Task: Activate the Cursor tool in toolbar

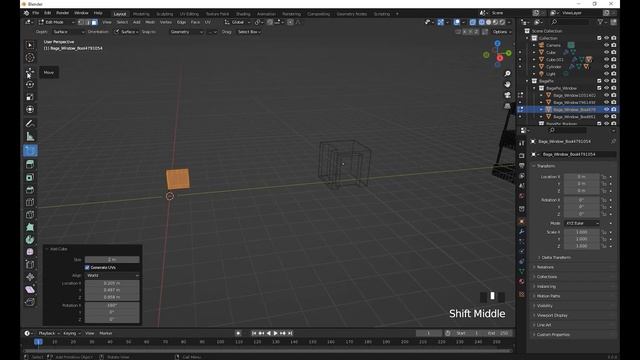Action: (30, 58)
